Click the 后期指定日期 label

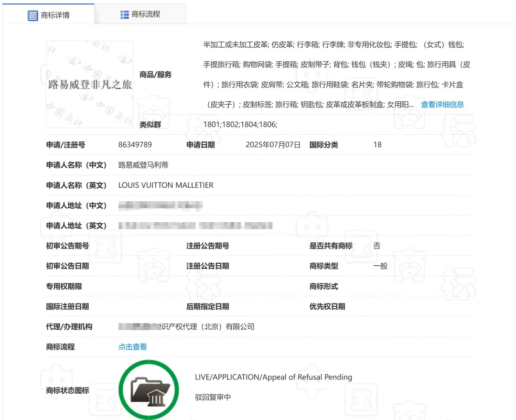(x=208, y=306)
